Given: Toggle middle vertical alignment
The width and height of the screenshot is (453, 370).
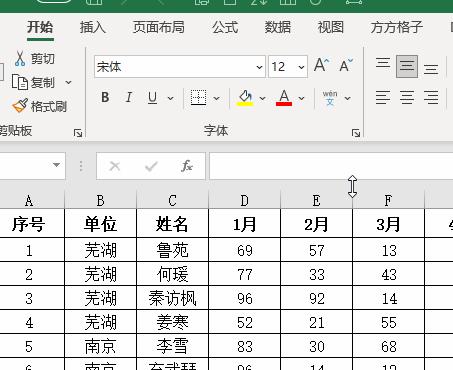Looking at the screenshot, I should 407,66.
